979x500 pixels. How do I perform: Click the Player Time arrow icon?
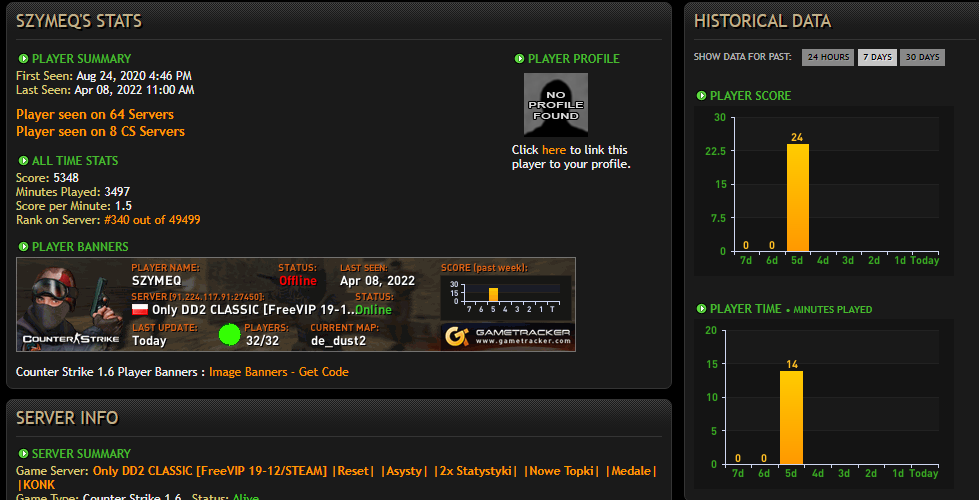[701, 309]
